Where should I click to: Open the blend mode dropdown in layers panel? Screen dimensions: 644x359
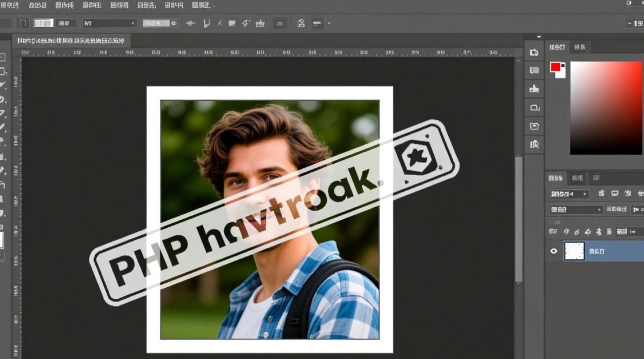tap(576, 210)
